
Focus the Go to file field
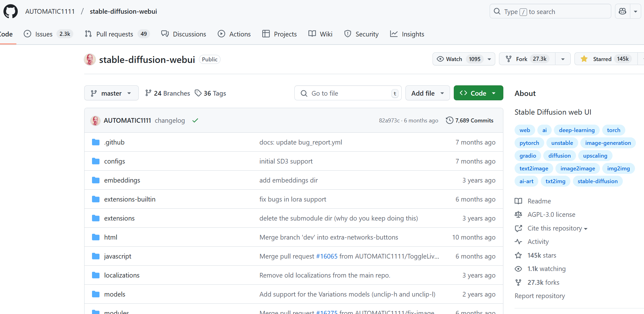tap(348, 93)
